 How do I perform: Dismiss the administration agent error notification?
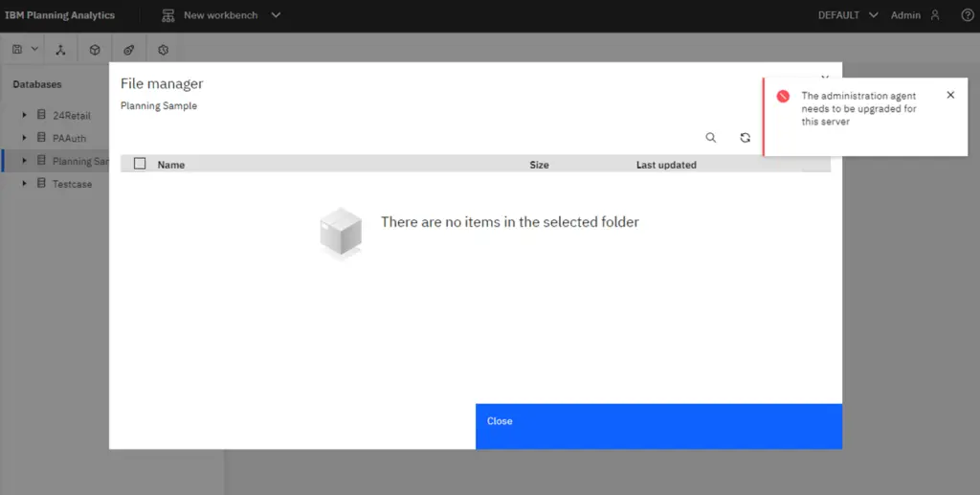950,95
